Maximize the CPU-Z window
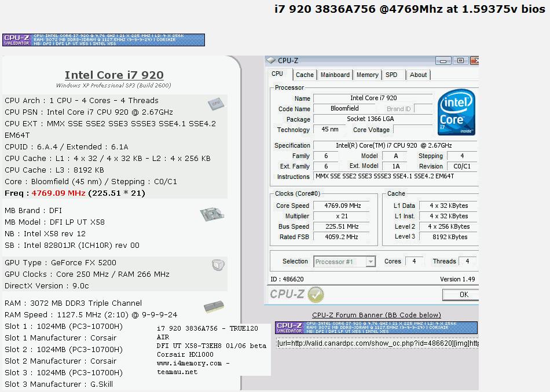Image resolution: width=550 pixels, height=392 pixels. [x=460, y=61]
